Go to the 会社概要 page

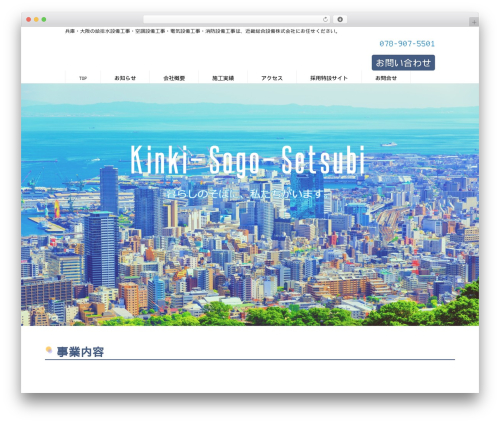coord(174,78)
